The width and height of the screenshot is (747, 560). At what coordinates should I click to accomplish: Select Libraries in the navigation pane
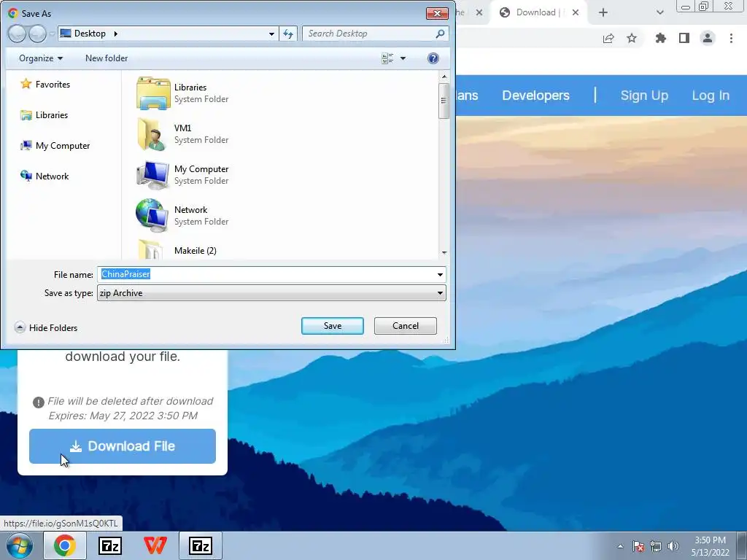click(44, 114)
